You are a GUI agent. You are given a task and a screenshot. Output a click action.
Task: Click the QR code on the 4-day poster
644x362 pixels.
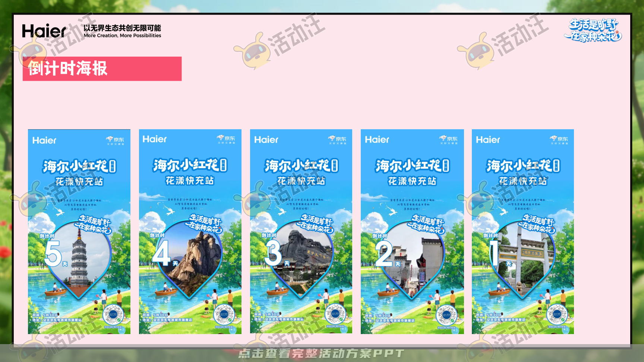point(224,314)
